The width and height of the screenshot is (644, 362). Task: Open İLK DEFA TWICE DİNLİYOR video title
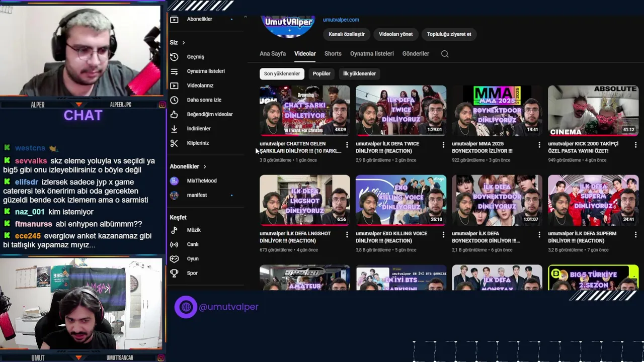(387, 147)
